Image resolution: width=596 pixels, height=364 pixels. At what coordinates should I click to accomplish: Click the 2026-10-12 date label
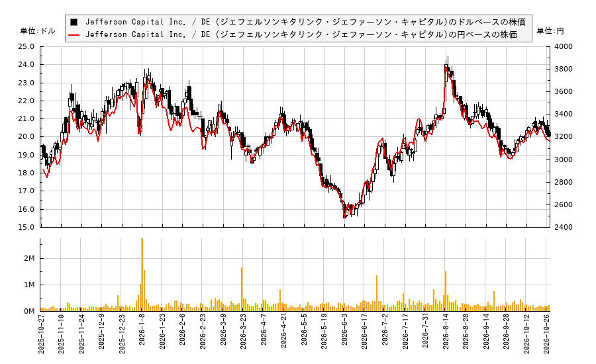(x=526, y=334)
